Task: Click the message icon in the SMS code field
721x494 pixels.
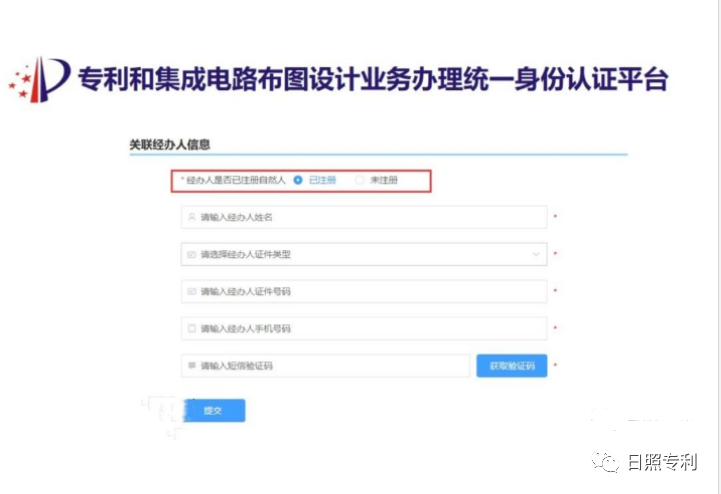Action: (x=191, y=366)
